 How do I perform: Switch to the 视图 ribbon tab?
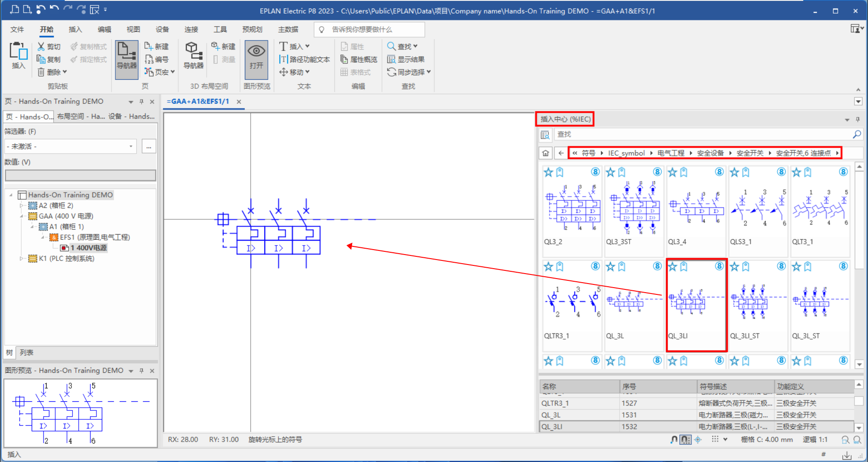coord(133,29)
